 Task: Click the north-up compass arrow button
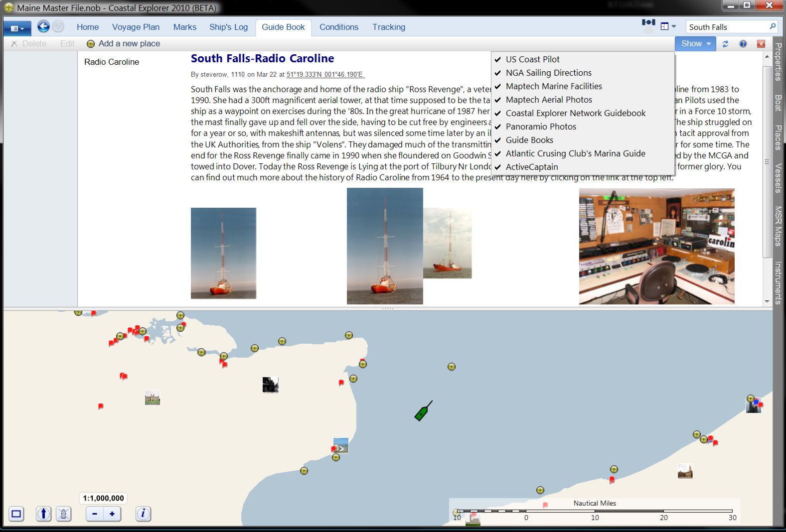tap(43, 514)
